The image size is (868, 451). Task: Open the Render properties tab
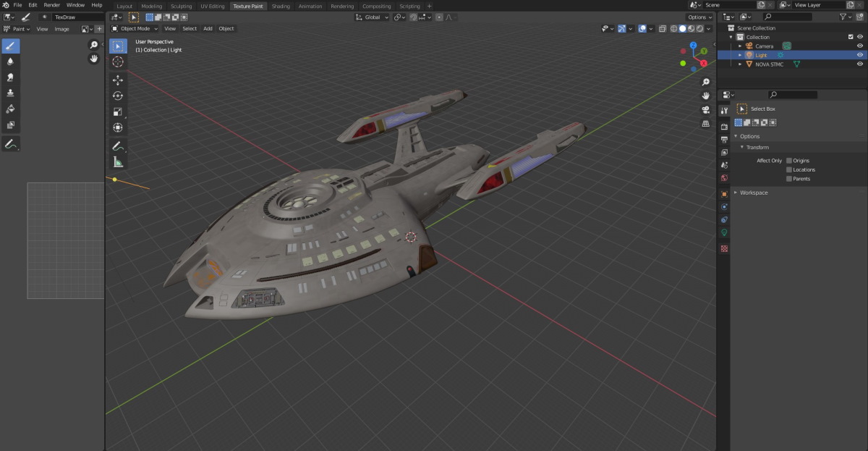click(724, 127)
